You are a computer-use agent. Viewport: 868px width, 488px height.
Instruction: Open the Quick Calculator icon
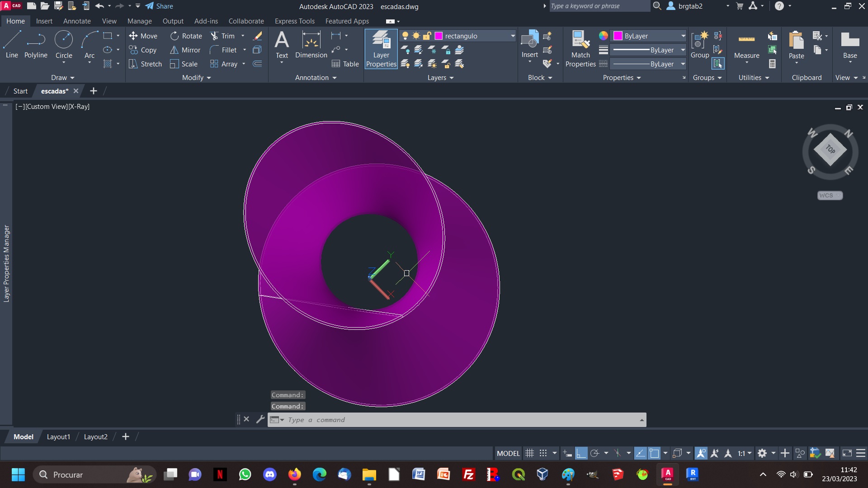tap(772, 64)
